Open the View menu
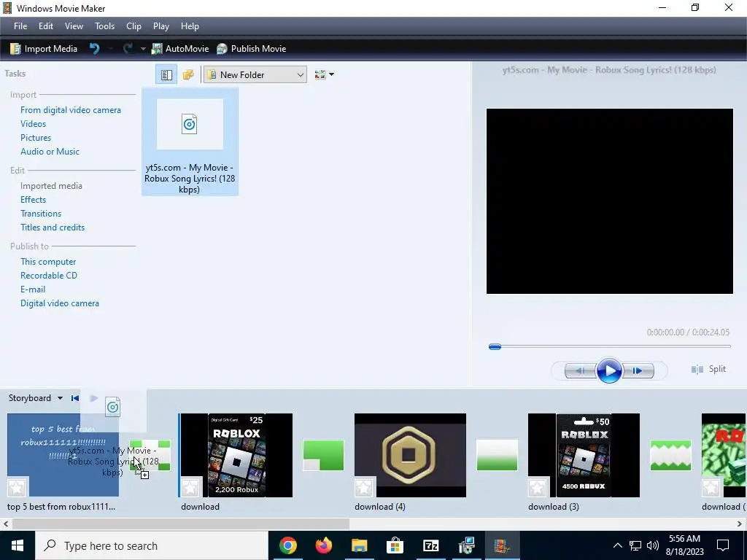This screenshot has height=560, width=747. [x=74, y=26]
